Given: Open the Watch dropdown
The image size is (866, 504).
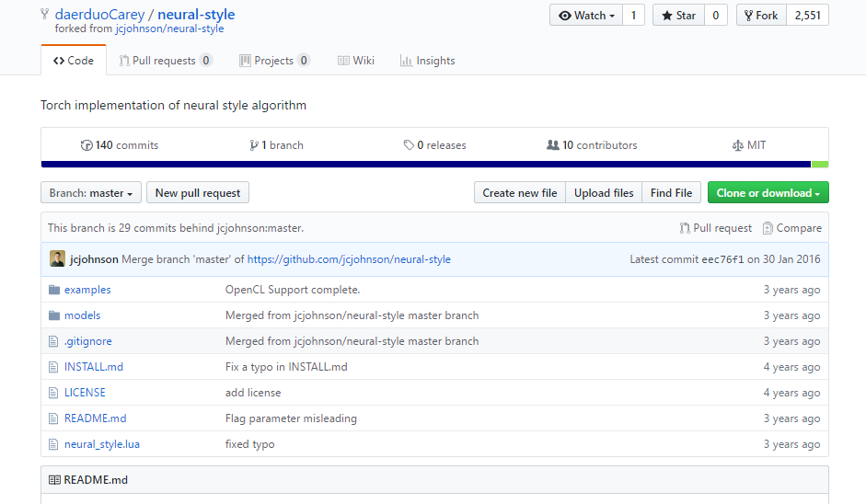Looking at the screenshot, I should (586, 16).
